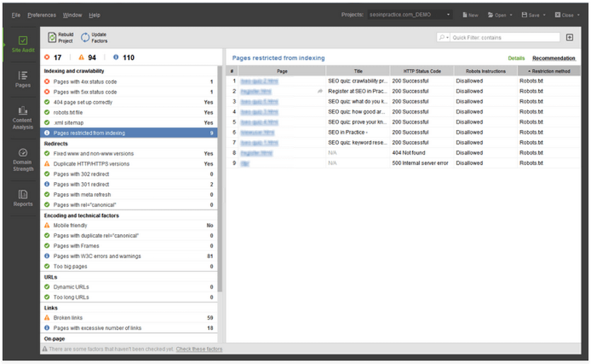Expand the Save button dropdown

pyautogui.click(x=545, y=15)
